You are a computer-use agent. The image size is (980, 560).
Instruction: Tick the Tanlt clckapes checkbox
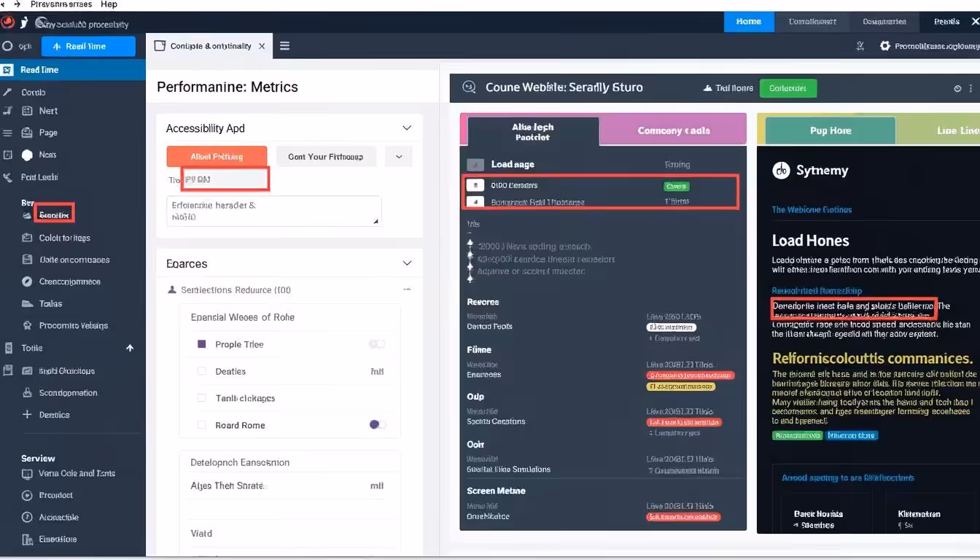(202, 398)
